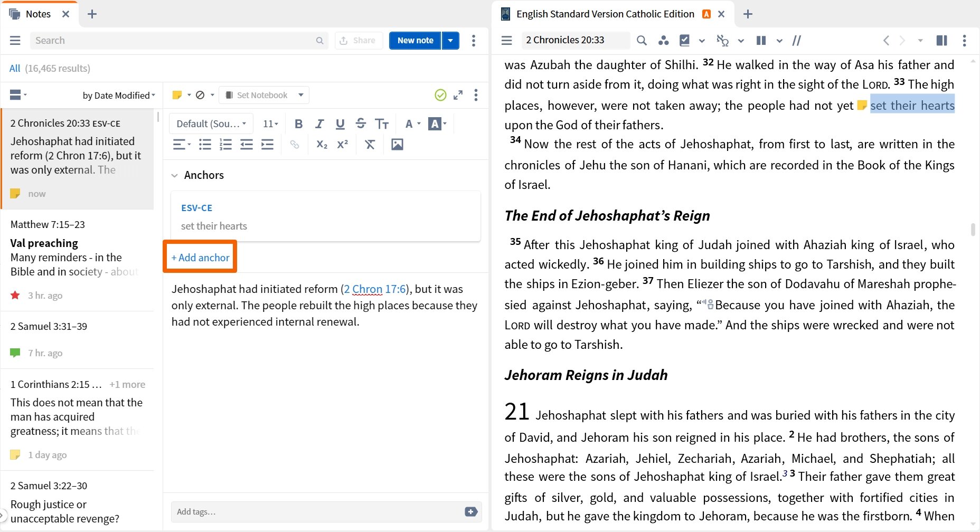Screen dimensions: 980x532
Task: Toggle the columns layout icon
Action: tap(761, 41)
